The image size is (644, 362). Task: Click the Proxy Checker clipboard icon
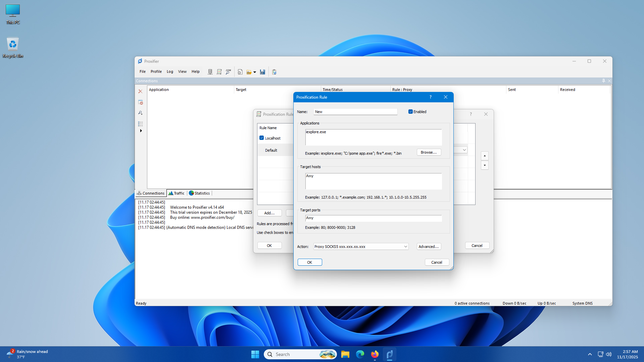click(x=274, y=72)
